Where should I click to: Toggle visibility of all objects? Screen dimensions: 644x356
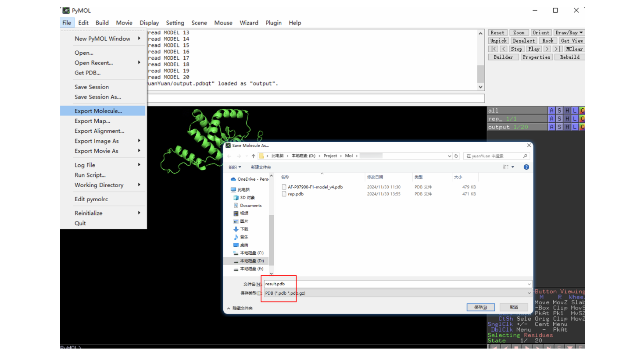point(518,110)
